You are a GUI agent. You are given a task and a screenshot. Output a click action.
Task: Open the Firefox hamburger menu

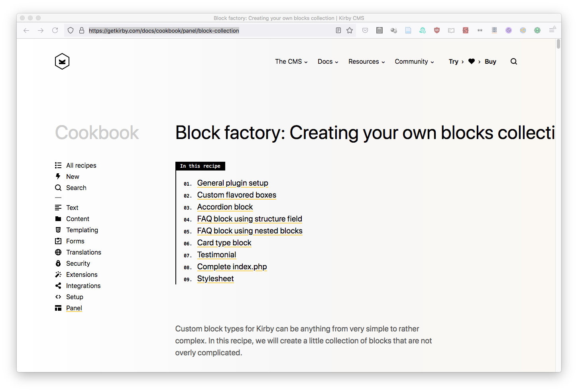pos(552,30)
